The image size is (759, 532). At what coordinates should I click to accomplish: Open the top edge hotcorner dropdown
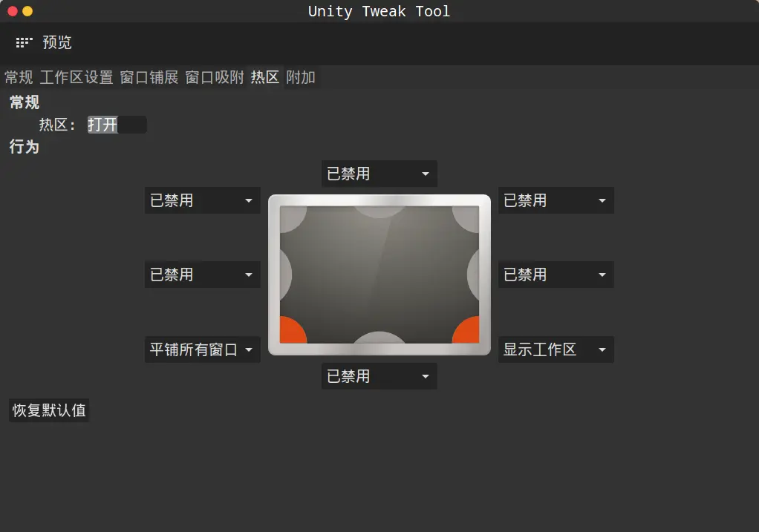click(379, 174)
